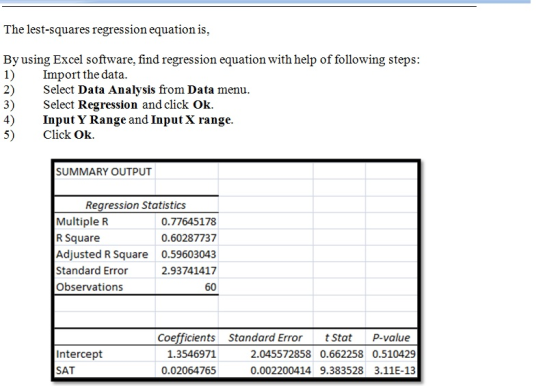Select standard error 2.045572858

280,354
